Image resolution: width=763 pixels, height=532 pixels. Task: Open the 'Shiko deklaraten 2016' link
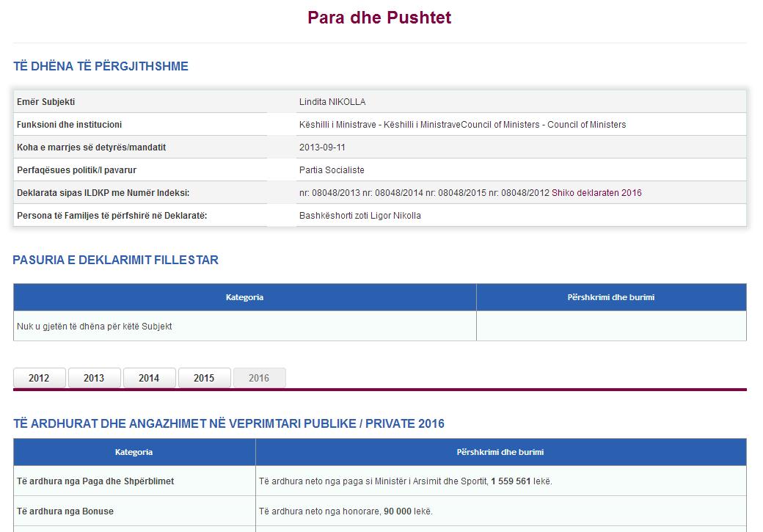[x=596, y=193]
